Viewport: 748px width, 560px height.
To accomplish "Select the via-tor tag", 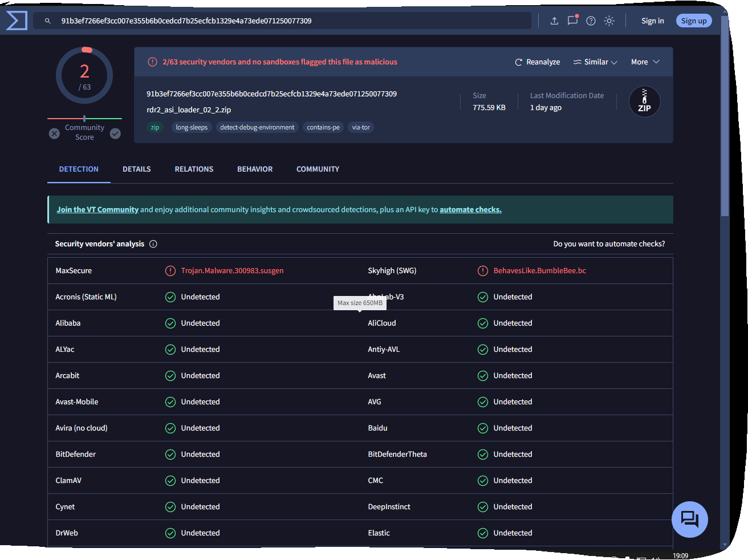I will pyautogui.click(x=361, y=128).
